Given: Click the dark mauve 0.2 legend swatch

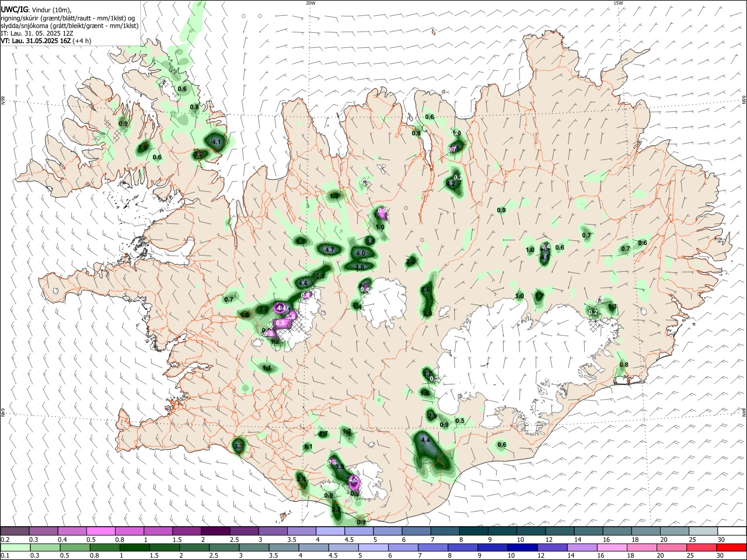Looking at the screenshot, I should click(x=15, y=531).
